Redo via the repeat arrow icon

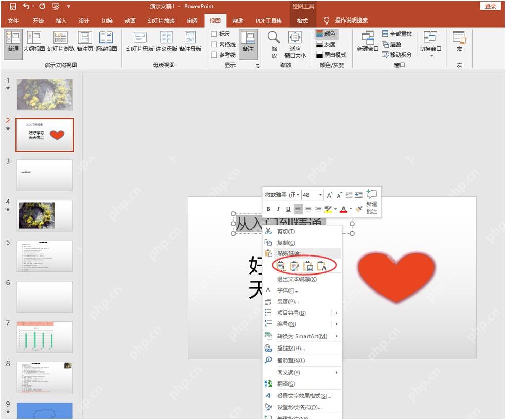click(42, 6)
